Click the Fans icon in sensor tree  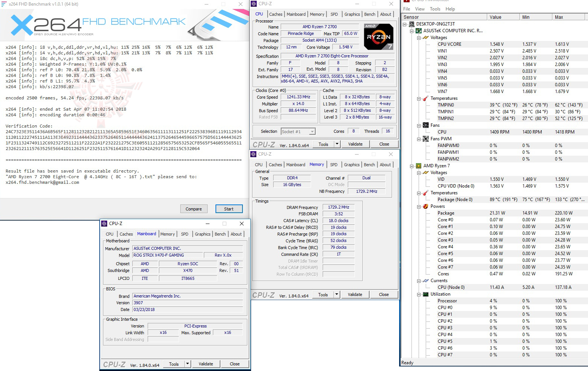426,125
